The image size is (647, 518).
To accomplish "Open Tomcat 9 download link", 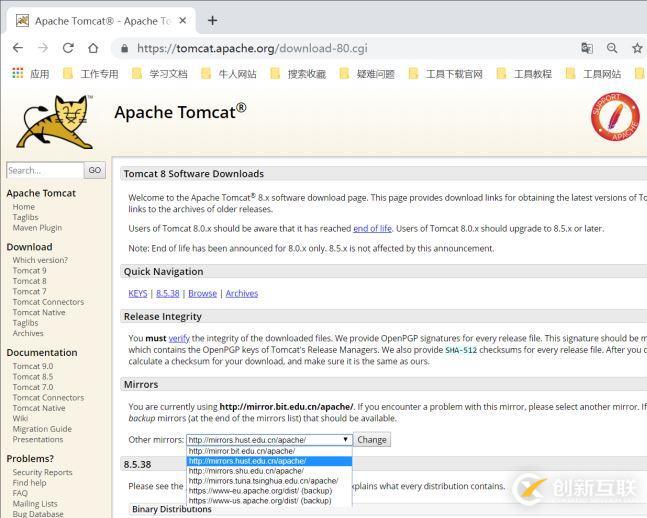I will (x=29, y=271).
